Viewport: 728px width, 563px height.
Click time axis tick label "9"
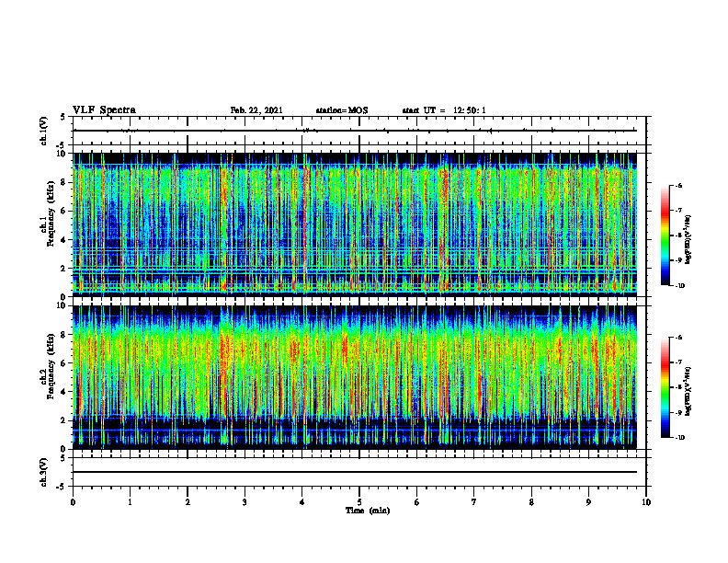(588, 502)
